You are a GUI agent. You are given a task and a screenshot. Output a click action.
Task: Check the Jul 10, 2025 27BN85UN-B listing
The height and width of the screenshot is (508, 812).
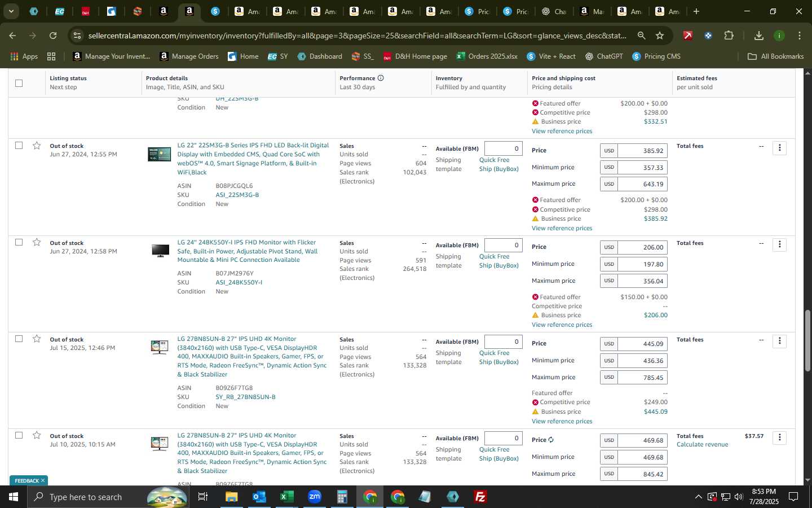pos(19,435)
